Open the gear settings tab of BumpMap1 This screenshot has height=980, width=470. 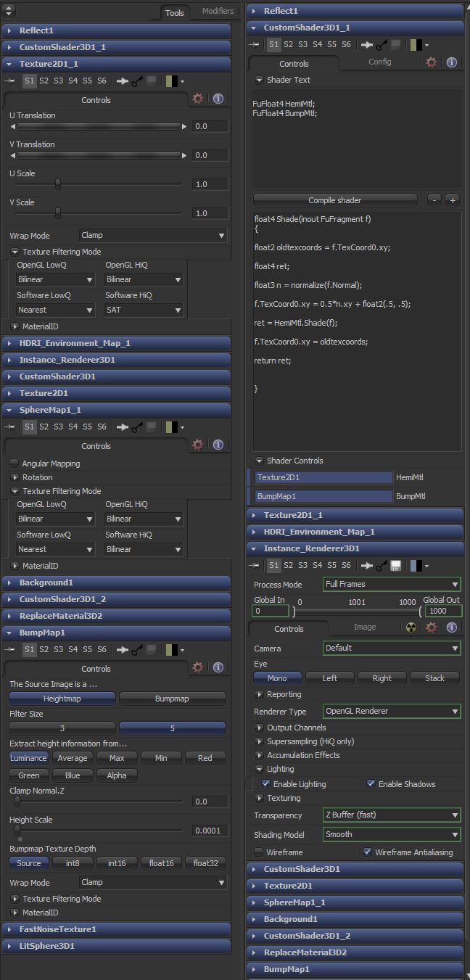198,667
